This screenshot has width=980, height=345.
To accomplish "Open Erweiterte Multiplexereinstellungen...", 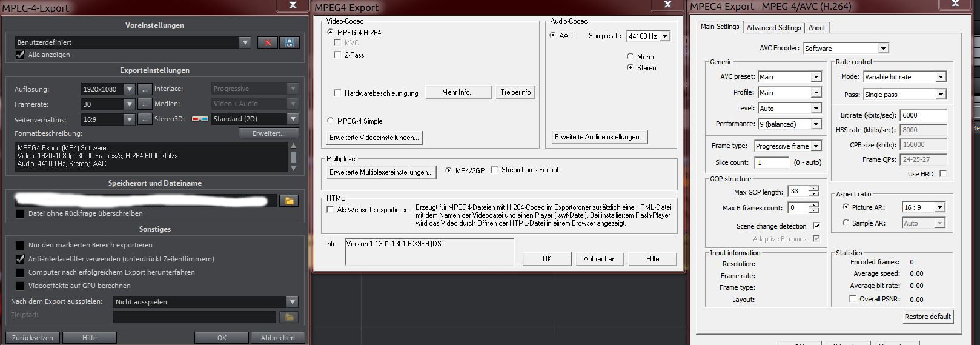I will 381,172.
